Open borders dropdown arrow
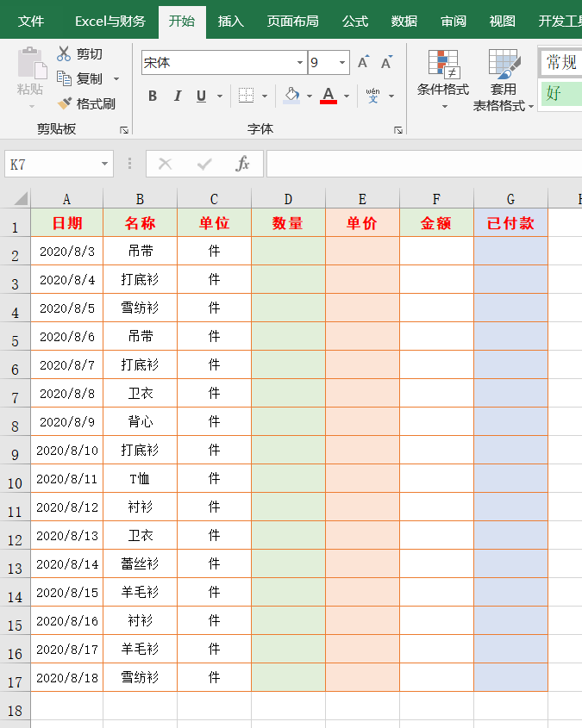582x728 pixels. coord(265,96)
